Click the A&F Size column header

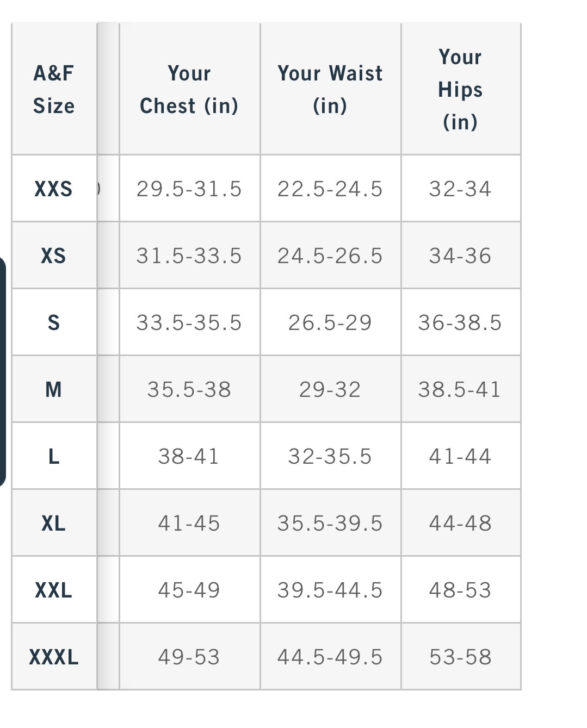coord(53,89)
